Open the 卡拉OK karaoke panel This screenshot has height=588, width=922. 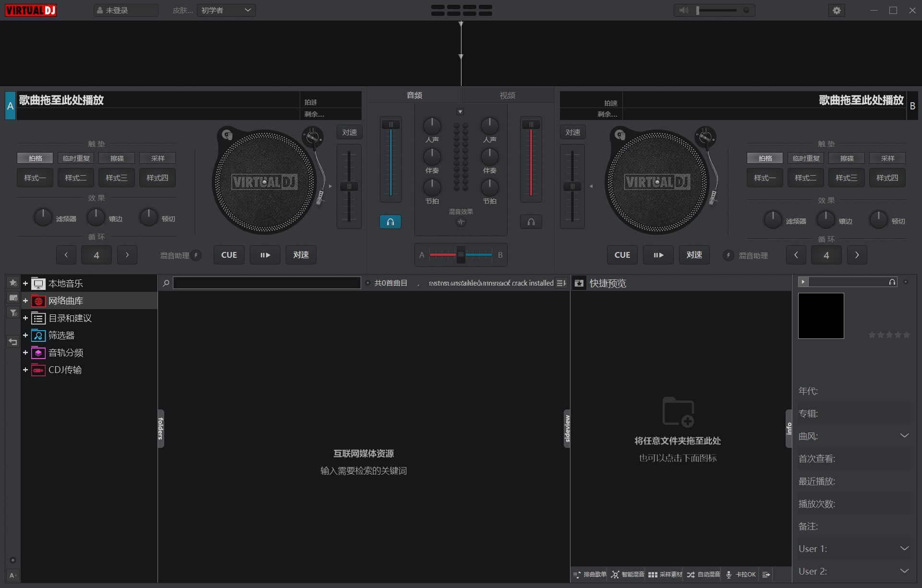point(741,575)
